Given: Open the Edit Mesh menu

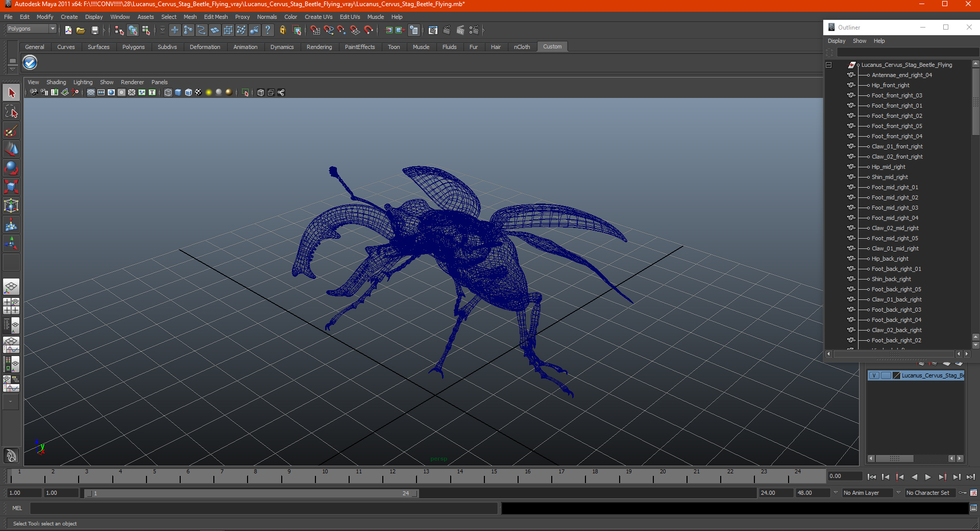Looking at the screenshot, I should coord(216,17).
